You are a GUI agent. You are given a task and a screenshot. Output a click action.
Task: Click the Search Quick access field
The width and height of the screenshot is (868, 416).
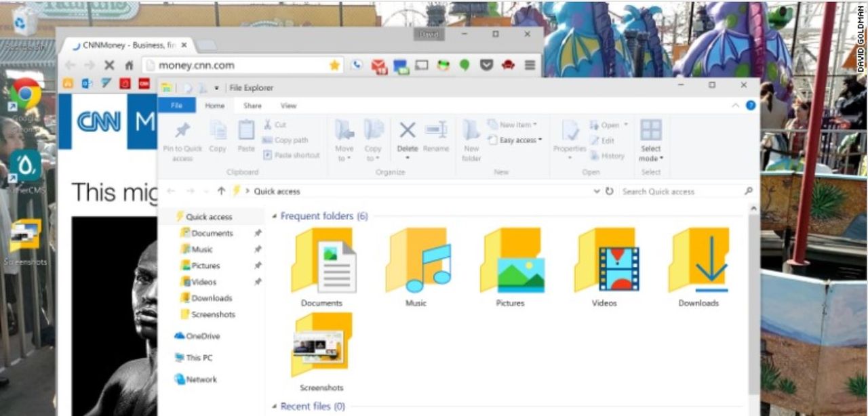coord(682,192)
